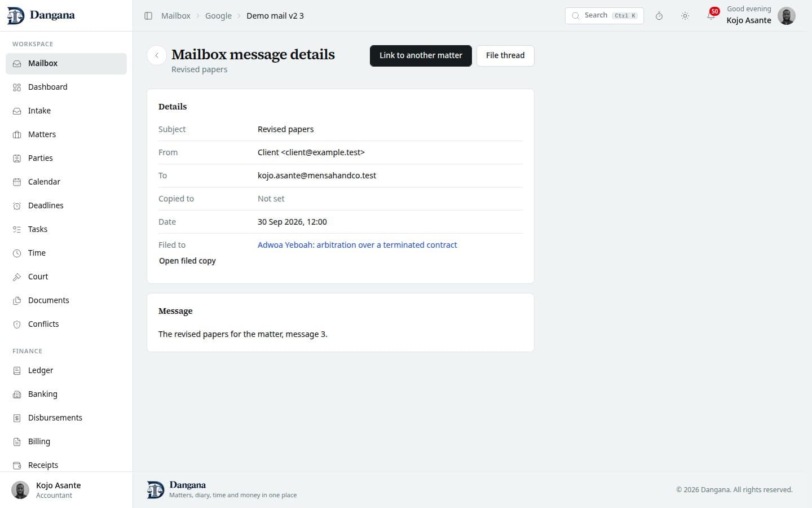Screen dimensions: 812x508
Task: Click the Banking building icon
Action: pos(17,394)
